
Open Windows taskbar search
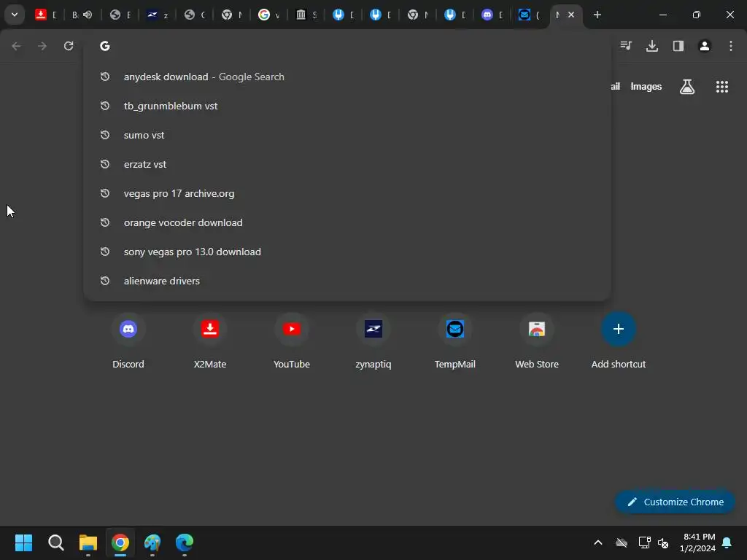click(55, 542)
